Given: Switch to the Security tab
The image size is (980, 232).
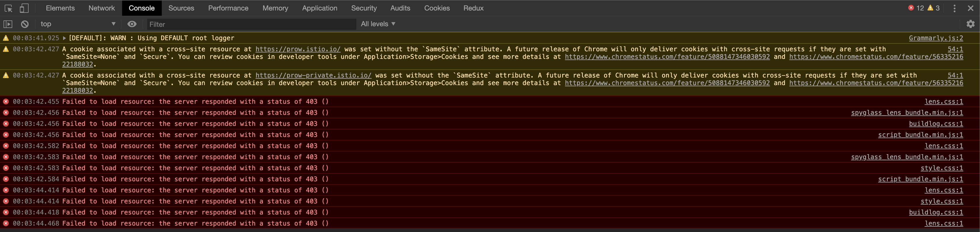Looking at the screenshot, I should click(364, 8).
